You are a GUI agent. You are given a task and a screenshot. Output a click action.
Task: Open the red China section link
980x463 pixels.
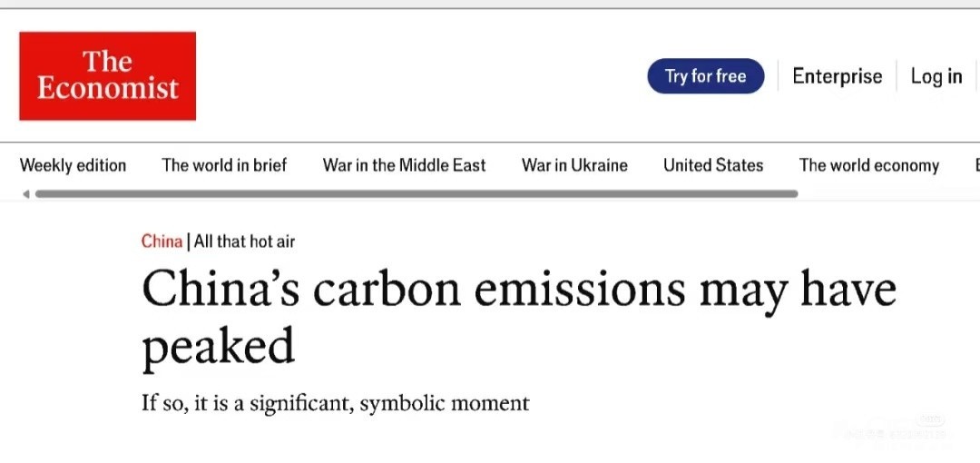162,241
